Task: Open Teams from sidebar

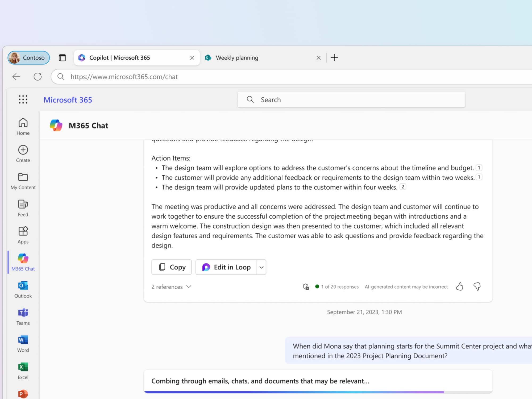Action: coord(23,317)
